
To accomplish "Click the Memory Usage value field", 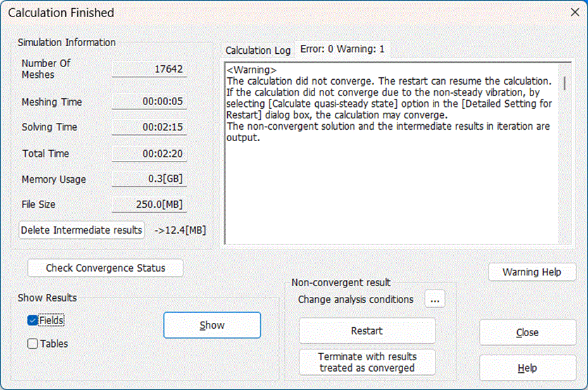I will 149,179.
